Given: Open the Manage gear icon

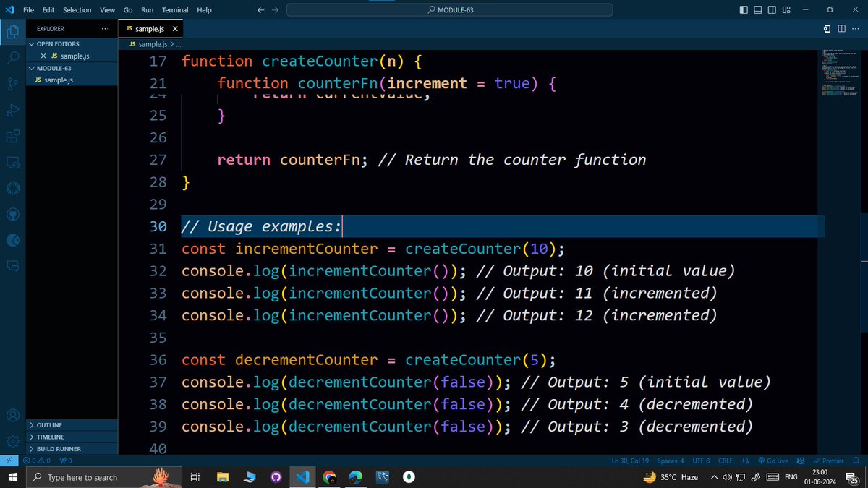Looking at the screenshot, I should pyautogui.click(x=12, y=441).
